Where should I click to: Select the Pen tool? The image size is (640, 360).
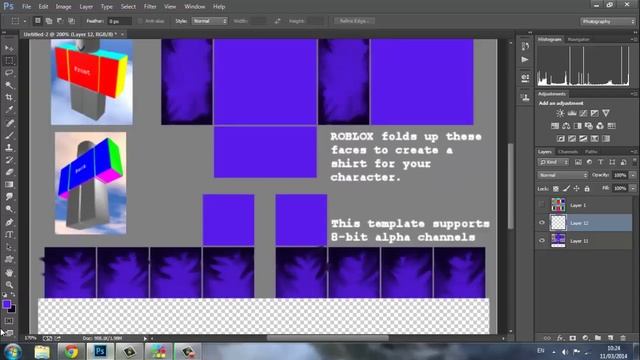coord(9,222)
